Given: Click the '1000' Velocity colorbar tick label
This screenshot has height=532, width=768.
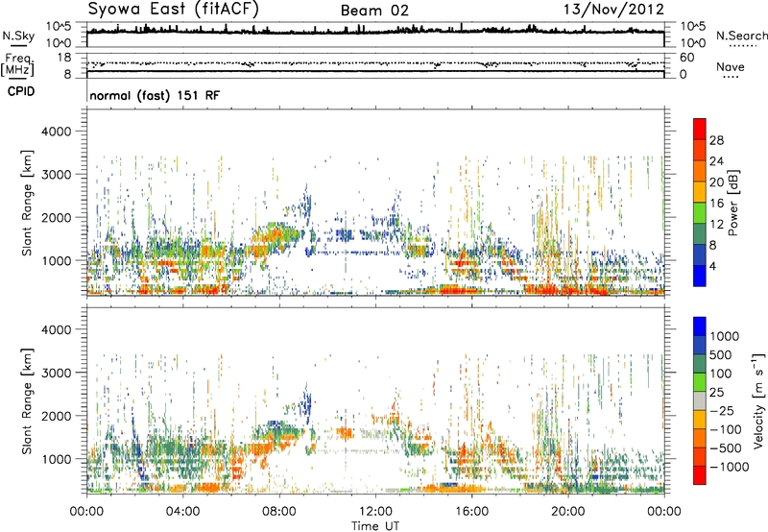Looking at the screenshot, I should (x=725, y=336).
